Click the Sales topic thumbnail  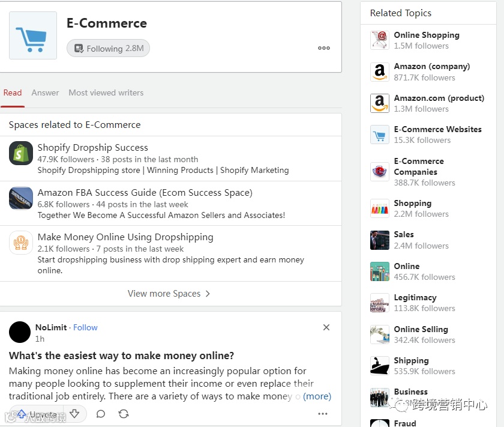click(x=380, y=240)
